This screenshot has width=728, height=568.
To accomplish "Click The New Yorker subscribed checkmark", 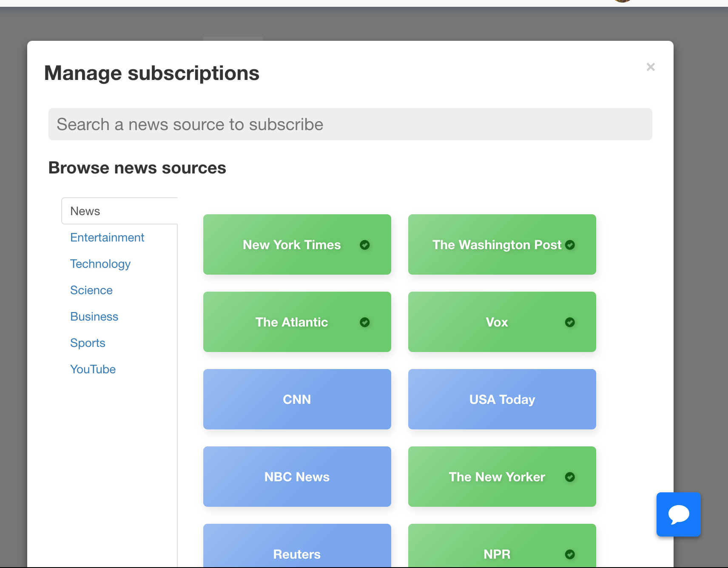I will [570, 477].
